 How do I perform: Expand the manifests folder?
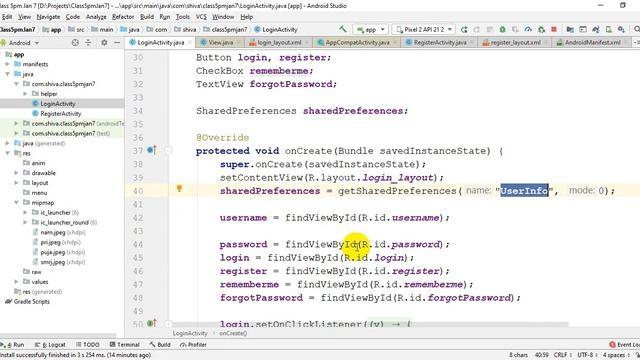(x=8, y=64)
